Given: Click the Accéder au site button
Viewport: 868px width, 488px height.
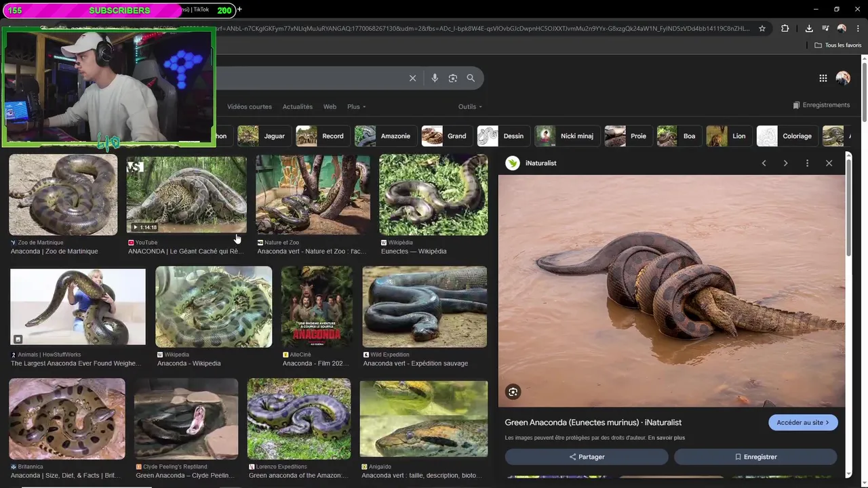Looking at the screenshot, I should click(803, 422).
